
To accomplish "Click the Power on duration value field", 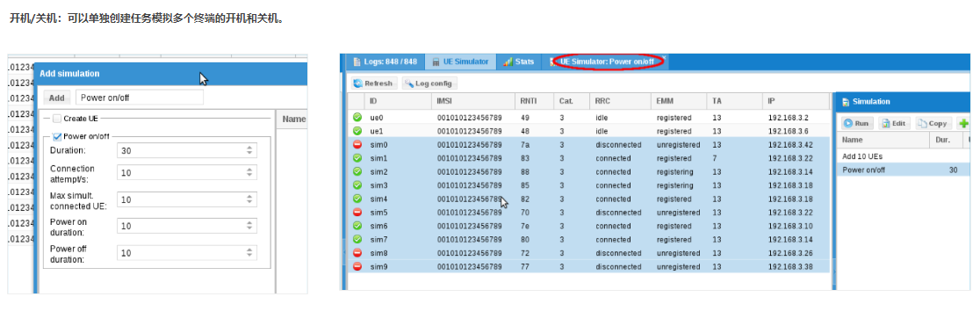I will (187, 226).
